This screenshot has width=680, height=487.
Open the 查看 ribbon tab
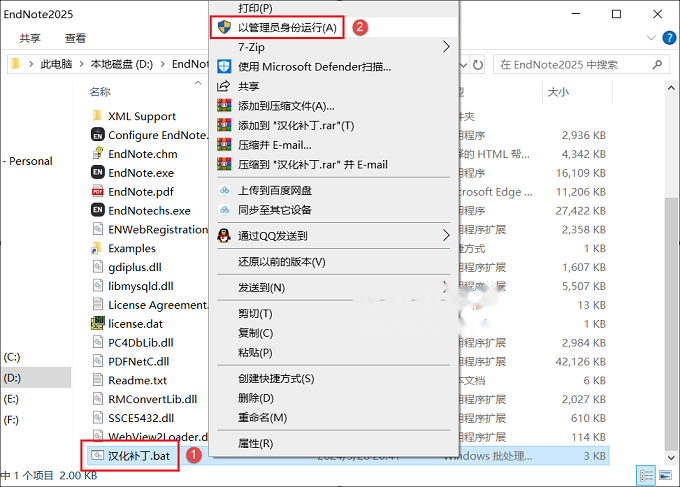tap(75, 38)
